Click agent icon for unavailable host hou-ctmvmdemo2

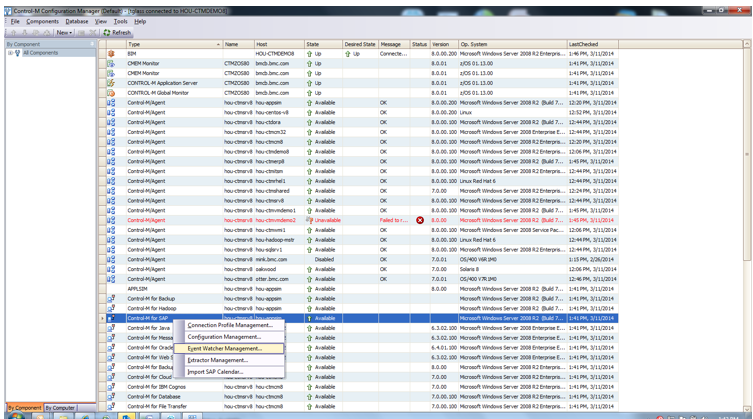111,220
